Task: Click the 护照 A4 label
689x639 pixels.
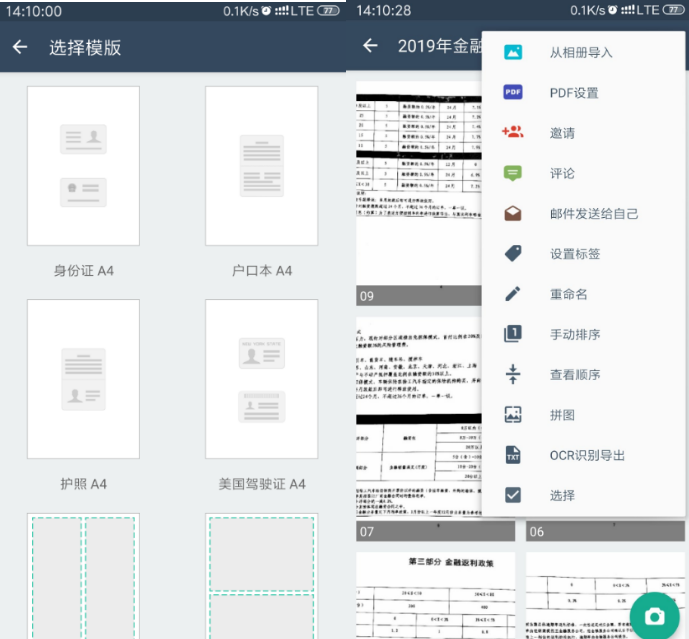Action: coord(83,484)
